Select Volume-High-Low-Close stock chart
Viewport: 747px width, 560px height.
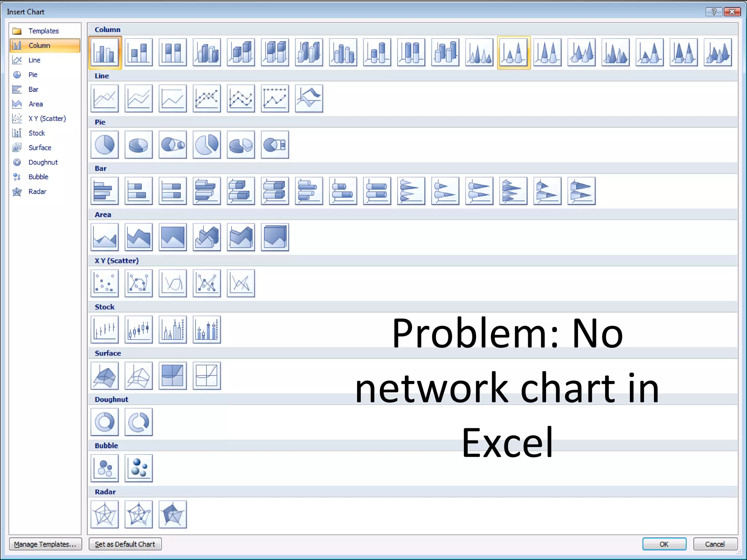pyautogui.click(x=173, y=330)
